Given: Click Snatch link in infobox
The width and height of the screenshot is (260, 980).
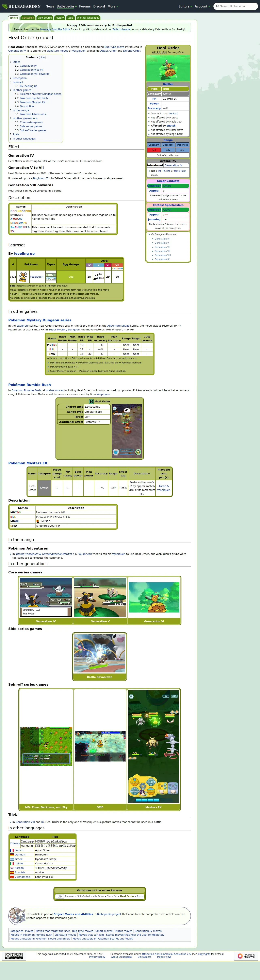Looking at the screenshot, I should [x=171, y=126].
